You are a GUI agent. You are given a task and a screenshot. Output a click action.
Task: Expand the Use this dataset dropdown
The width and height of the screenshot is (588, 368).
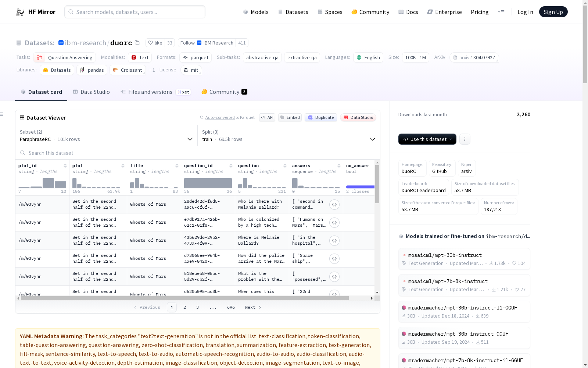427,139
